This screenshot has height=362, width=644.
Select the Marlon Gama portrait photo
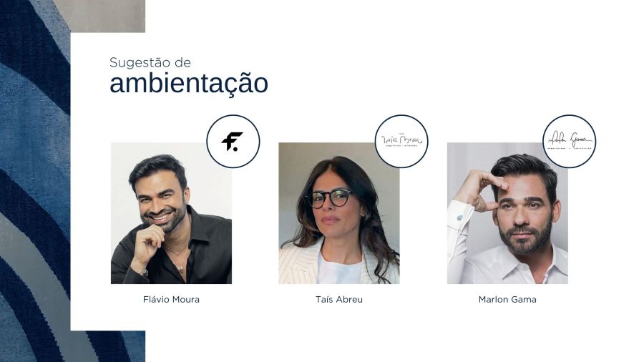point(507,213)
